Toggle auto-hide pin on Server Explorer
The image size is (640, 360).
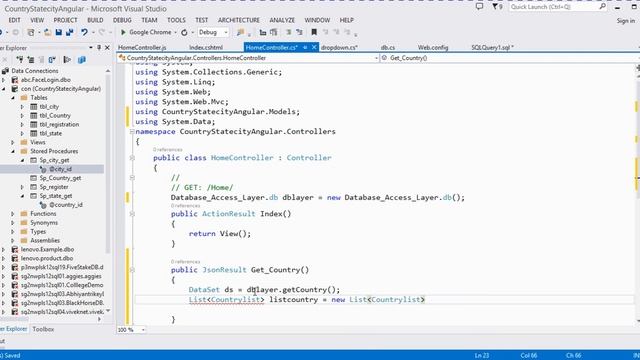[99, 48]
